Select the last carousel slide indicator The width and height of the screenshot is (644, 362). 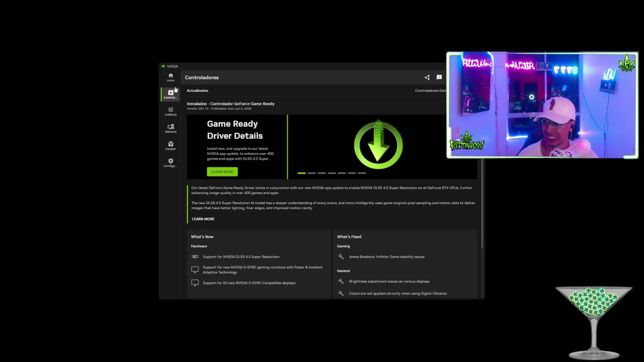(x=362, y=173)
